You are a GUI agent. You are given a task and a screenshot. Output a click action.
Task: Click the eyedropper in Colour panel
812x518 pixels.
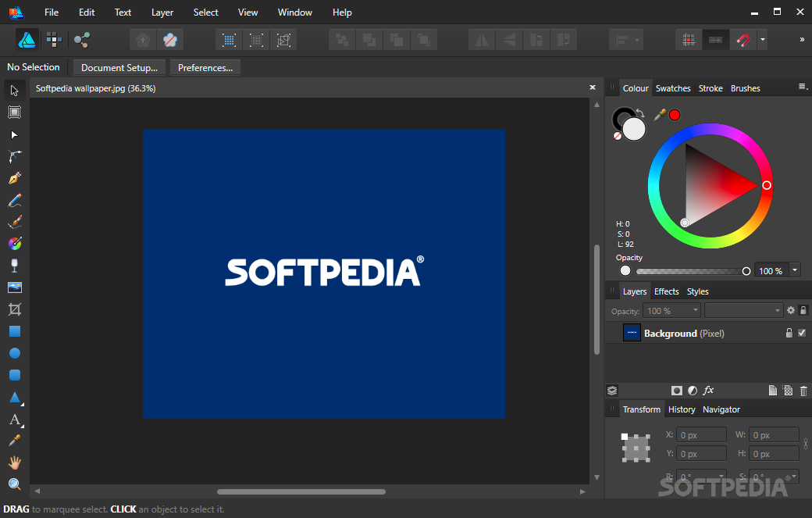659,115
